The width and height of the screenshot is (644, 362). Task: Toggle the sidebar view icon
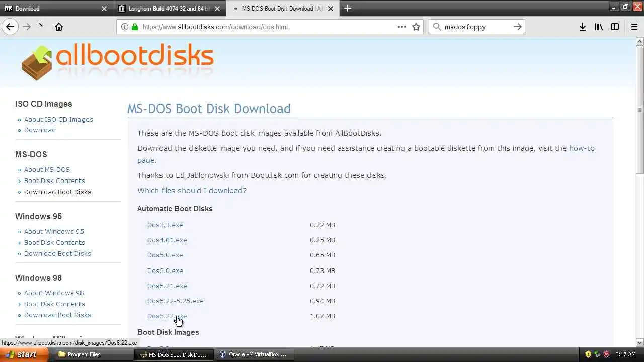(x=615, y=27)
